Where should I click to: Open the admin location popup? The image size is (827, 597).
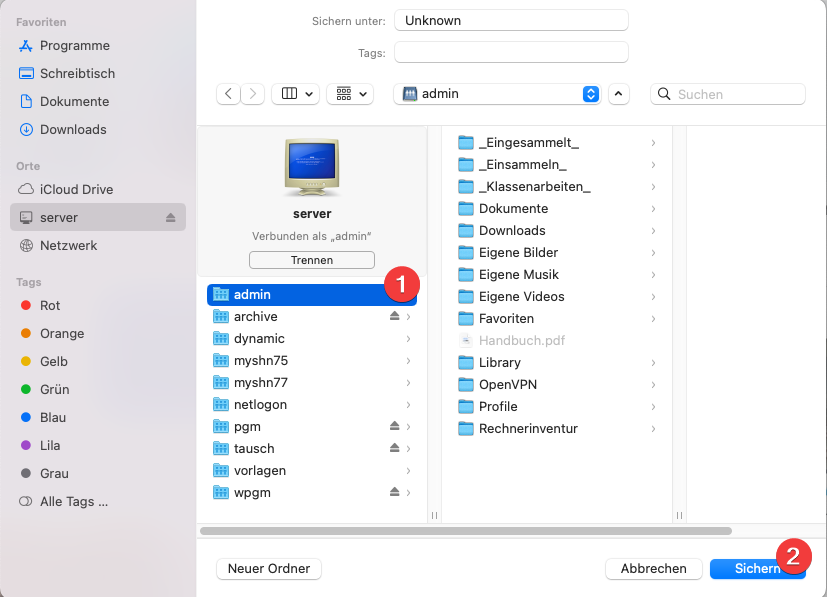coord(497,94)
